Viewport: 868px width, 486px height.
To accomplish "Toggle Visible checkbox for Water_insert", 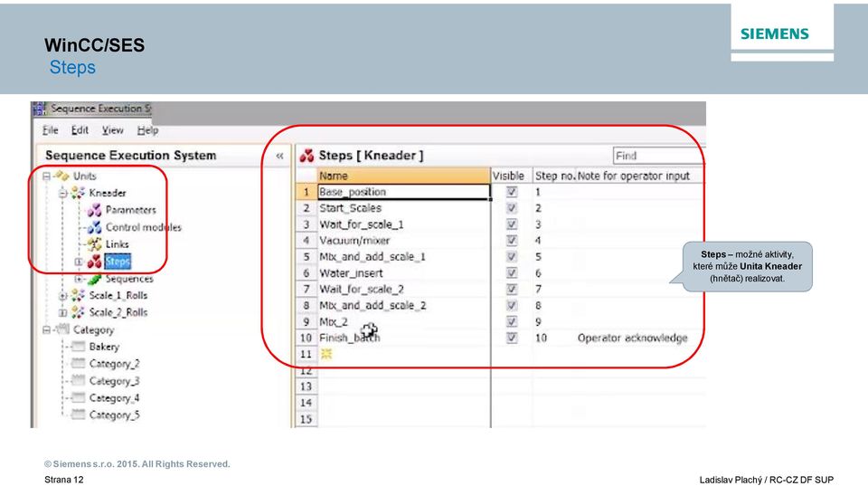I will pos(512,272).
